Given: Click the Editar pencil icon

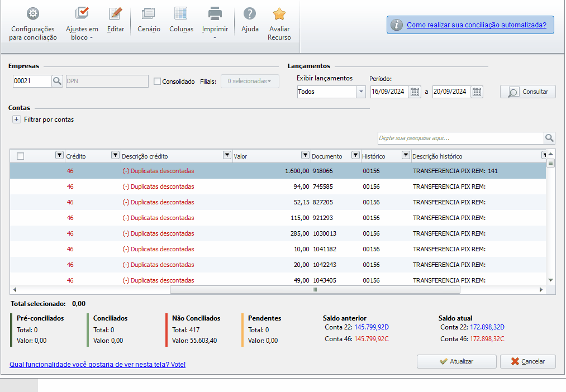Looking at the screenshot, I should point(116,14).
